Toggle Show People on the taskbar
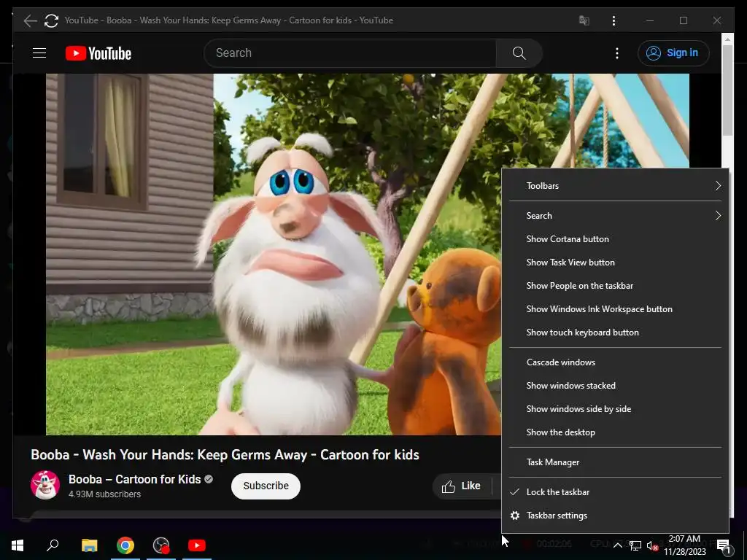This screenshot has height=560, width=747. (x=615, y=286)
